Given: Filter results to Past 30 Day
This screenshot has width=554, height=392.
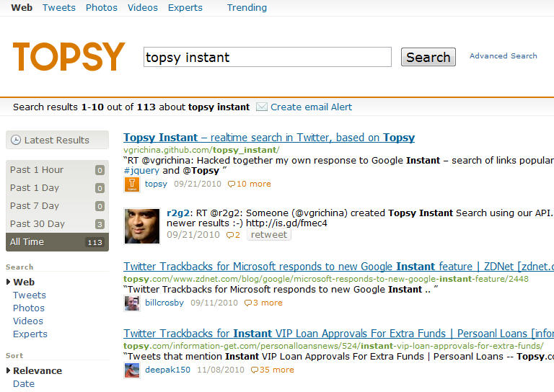Looking at the screenshot, I should [57, 223].
